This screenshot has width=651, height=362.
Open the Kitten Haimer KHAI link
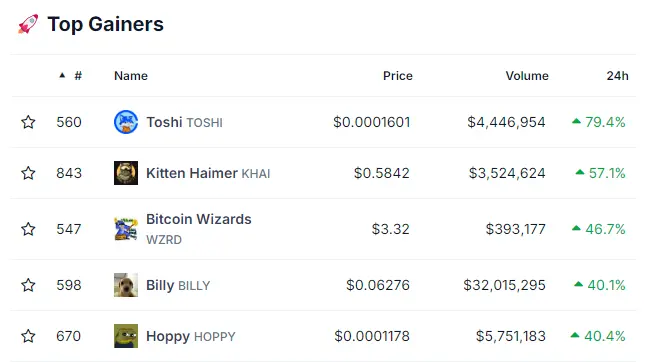point(208,173)
